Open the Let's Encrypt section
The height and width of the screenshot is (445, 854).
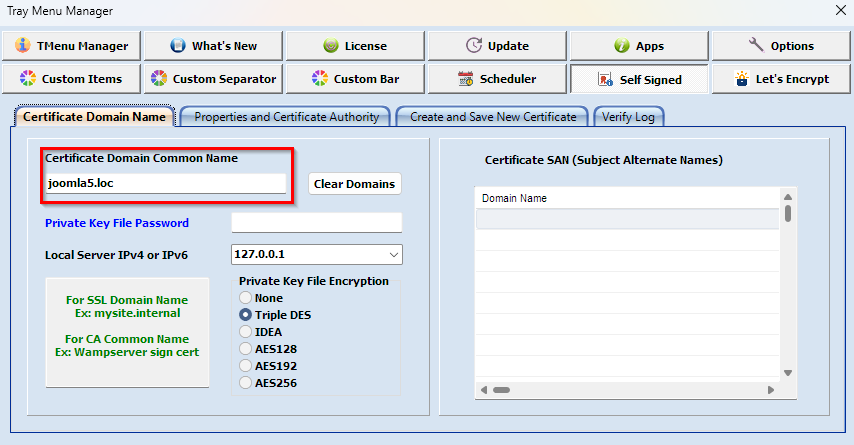[781, 79]
